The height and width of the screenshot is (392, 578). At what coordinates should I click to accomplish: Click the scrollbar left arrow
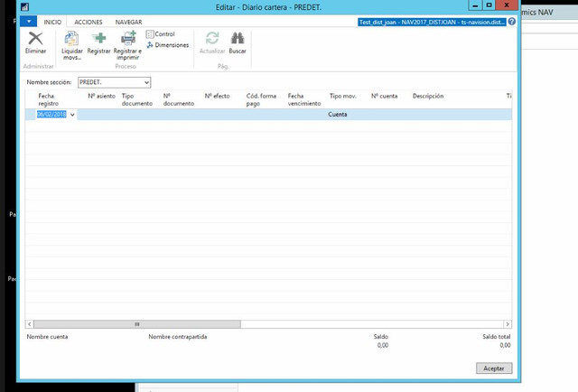pos(30,324)
